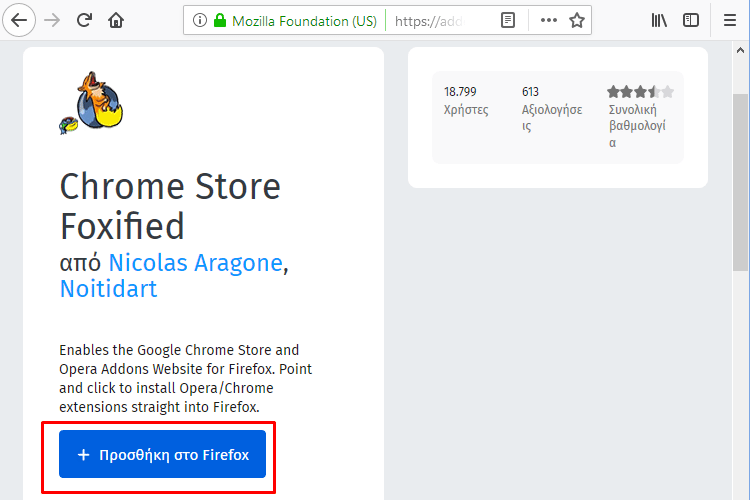Open the Library icon in the toolbar
The image size is (750, 500).
coord(659,20)
